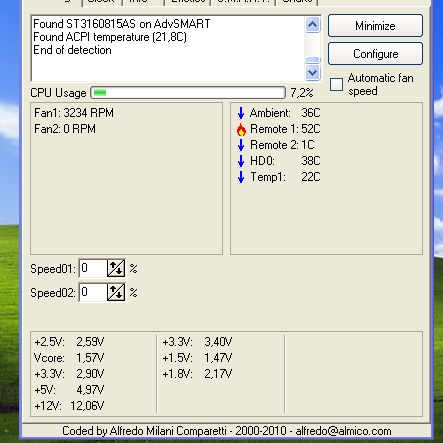Open the Configure dialog
The image size is (443, 443).
tap(375, 54)
